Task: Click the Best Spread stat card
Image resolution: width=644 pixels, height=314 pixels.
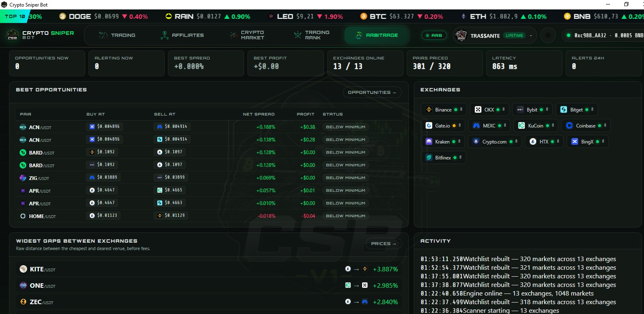Action: [206, 63]
